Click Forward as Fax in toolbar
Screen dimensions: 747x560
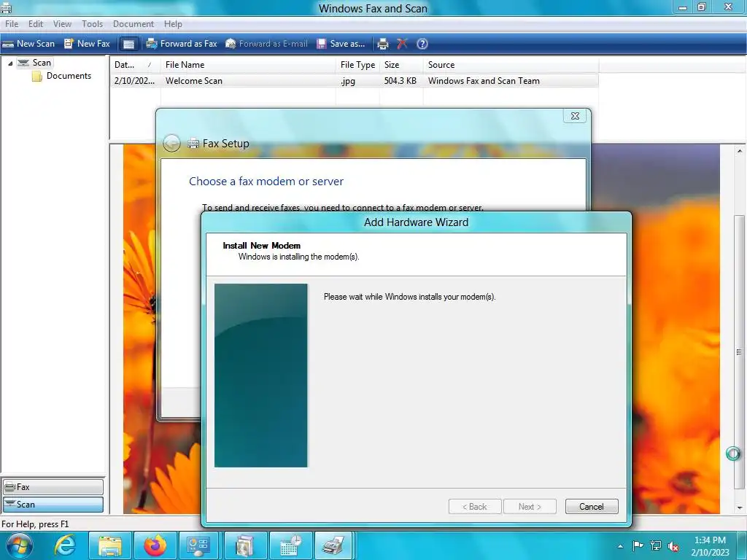tap(182, 44)
